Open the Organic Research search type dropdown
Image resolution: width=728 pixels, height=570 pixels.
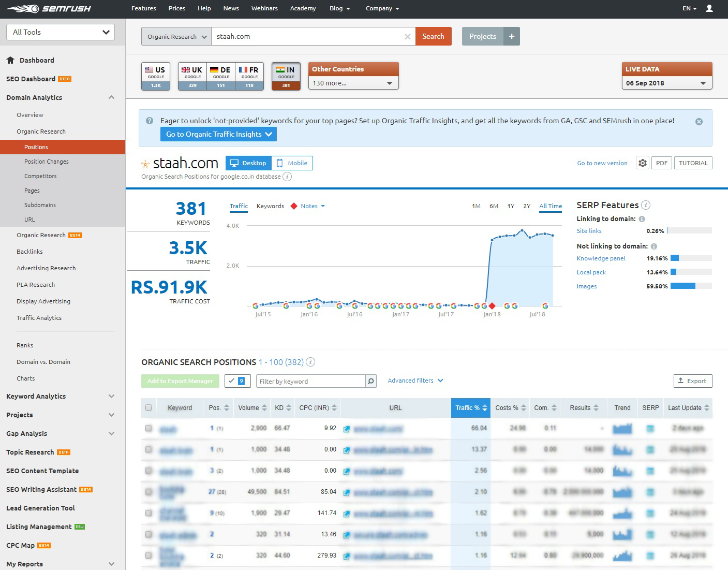176,36
